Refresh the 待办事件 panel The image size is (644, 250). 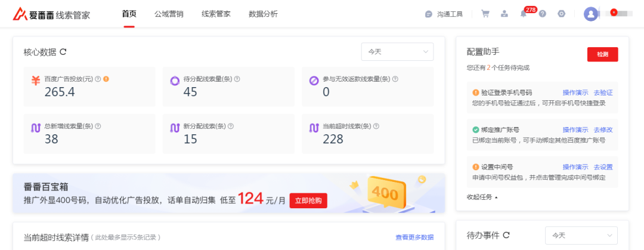click(x=506, y=235)
